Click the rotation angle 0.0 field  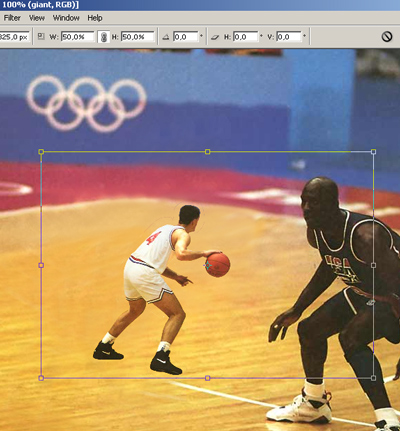185,37
